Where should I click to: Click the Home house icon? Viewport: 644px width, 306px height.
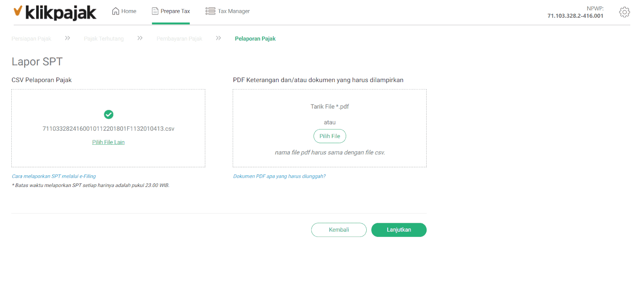[x=116, y=11]
